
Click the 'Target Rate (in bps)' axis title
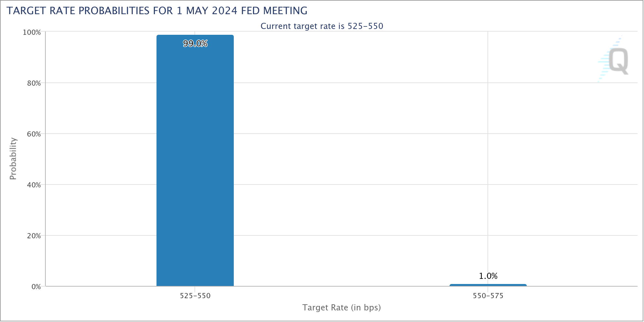pyautogui.click(x=342, y=308)
